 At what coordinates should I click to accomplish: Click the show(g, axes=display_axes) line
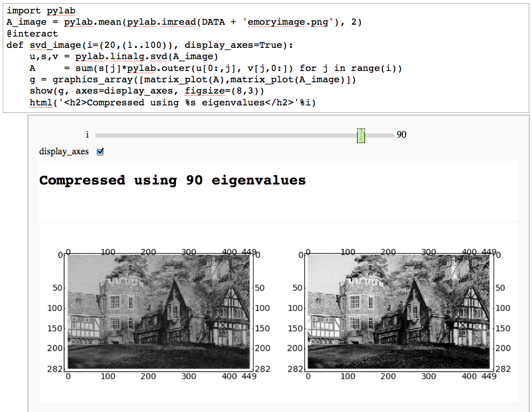[x=147, y=91]
